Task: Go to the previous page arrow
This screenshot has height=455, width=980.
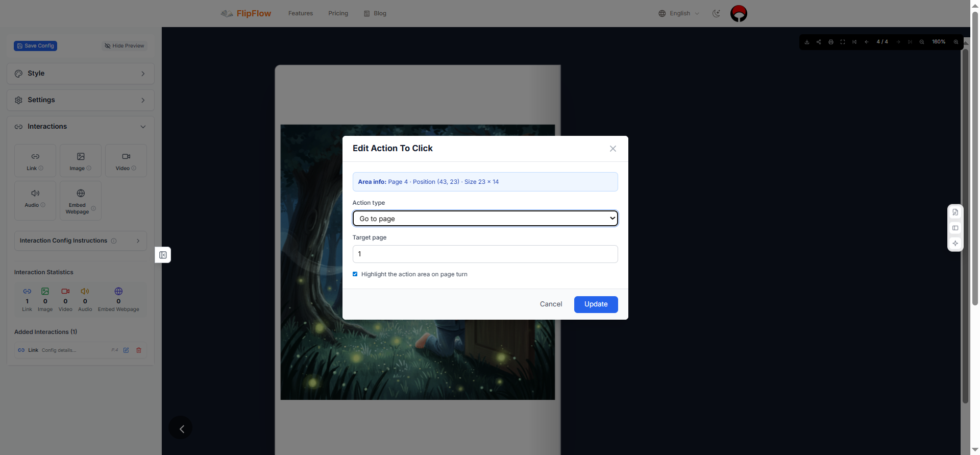Action: click(x=867, y=42)
